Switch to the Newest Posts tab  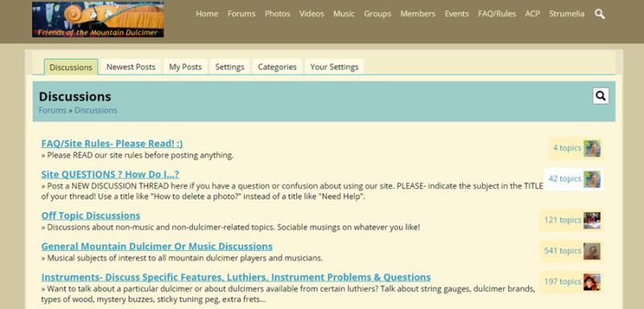coord(131,67)
